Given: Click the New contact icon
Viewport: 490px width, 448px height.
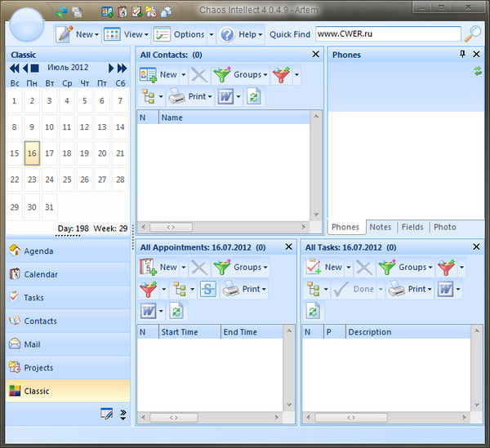Looking at the screenshot, I should (149, 74).
